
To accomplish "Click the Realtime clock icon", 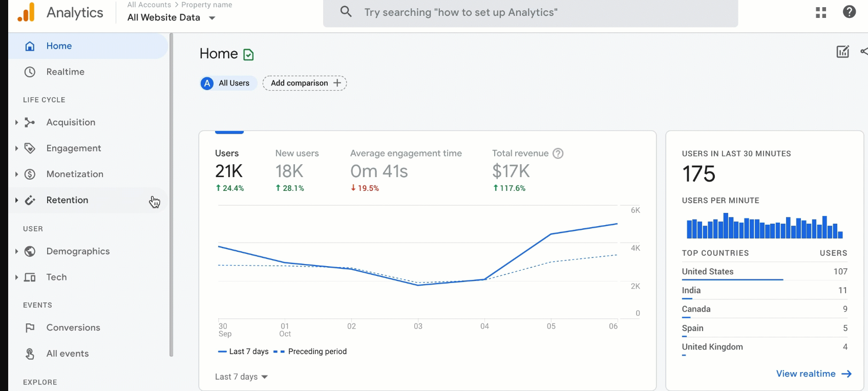I will coord(30,72).
